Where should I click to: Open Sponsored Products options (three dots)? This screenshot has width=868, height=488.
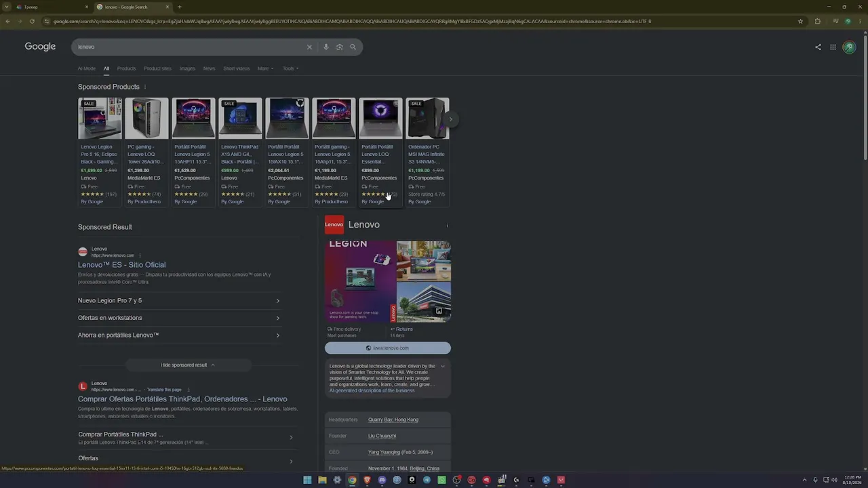(145, 87)
